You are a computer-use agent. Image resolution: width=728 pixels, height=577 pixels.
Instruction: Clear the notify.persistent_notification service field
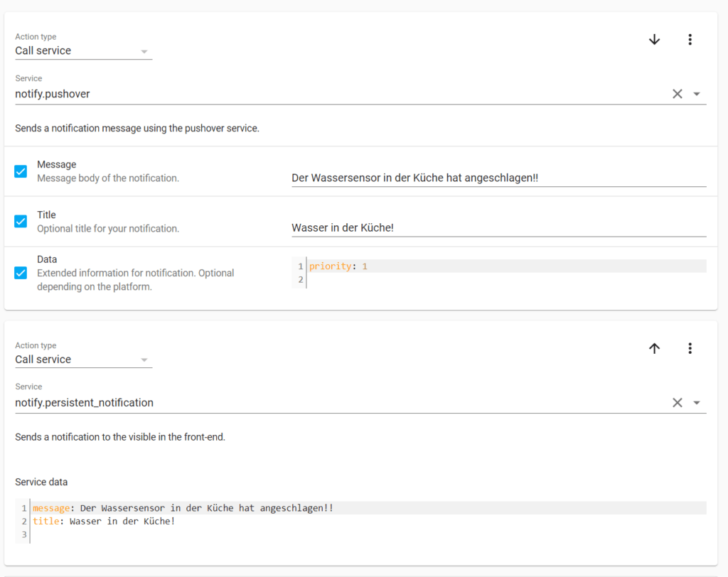click(x=678, y=402)
